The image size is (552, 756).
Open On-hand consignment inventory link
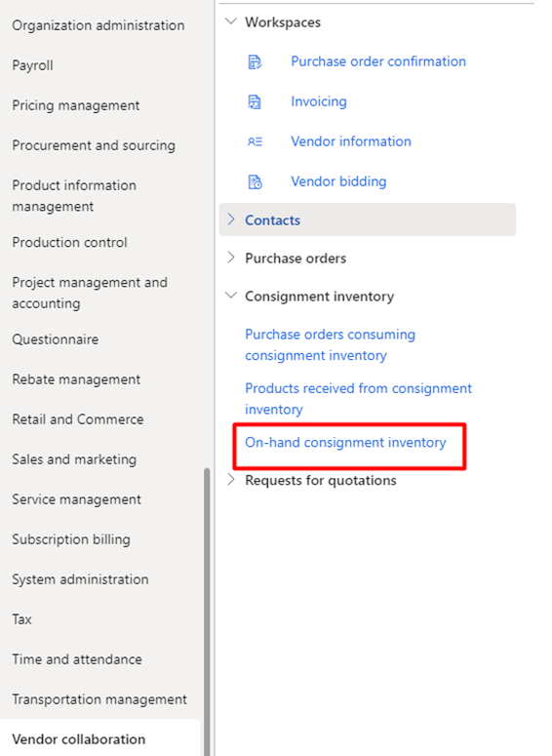345,442
